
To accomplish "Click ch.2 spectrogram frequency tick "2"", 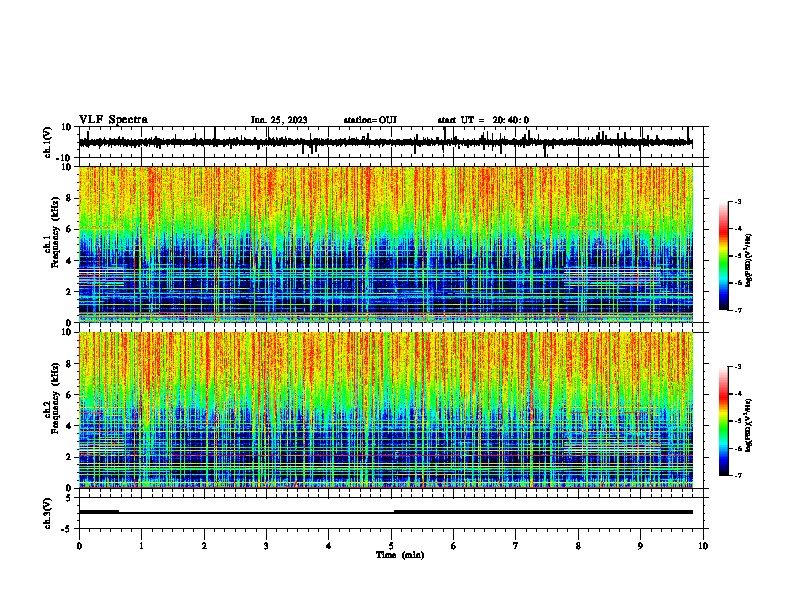I will click(69, 457).
